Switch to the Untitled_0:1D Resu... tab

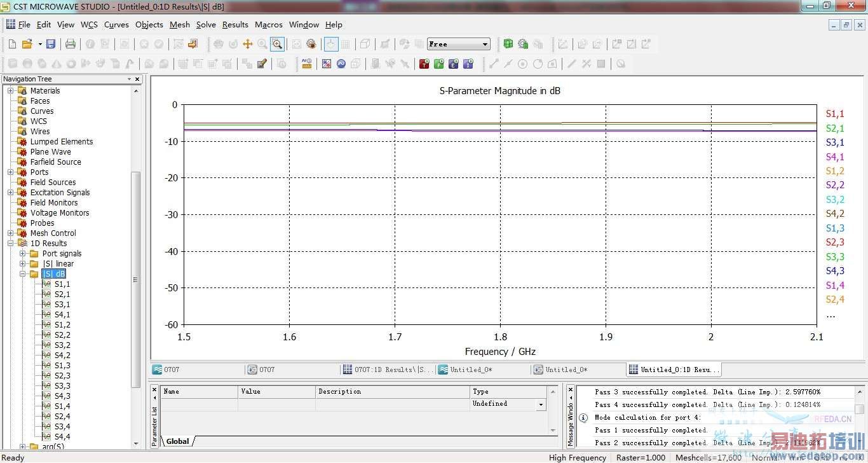pyautogui.click(x=674, y=370)
